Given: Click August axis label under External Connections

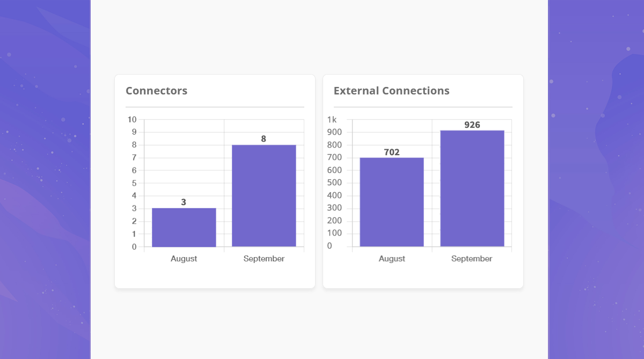Looking at the screenshot, I should pos(392,259).
